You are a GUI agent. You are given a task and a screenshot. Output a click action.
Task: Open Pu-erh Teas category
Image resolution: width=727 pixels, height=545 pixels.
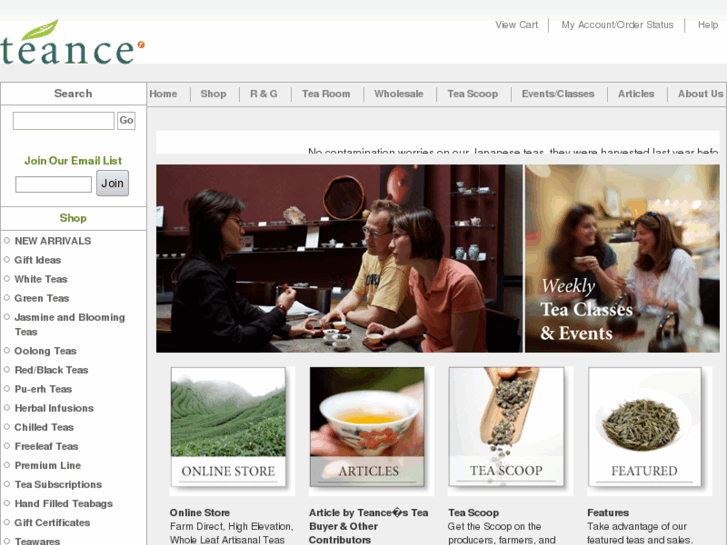(x=43, y=389)
